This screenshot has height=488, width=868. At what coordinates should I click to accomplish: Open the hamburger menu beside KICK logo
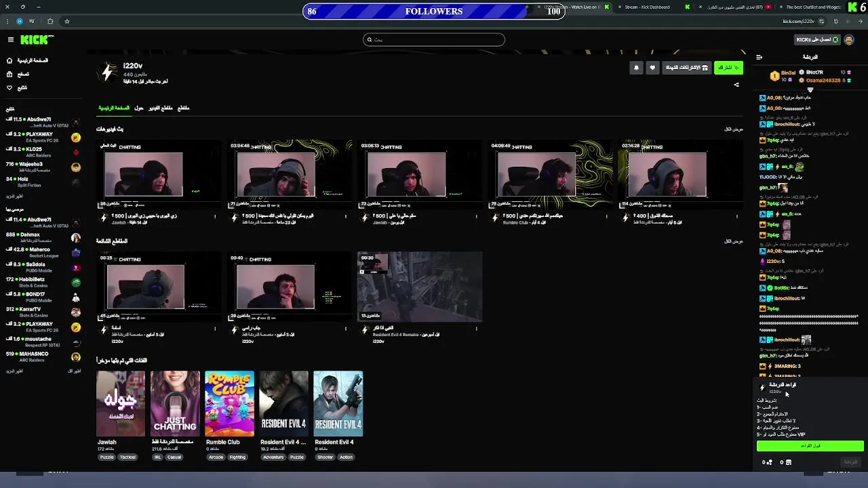pyautogui.click(x=10, y=40)
